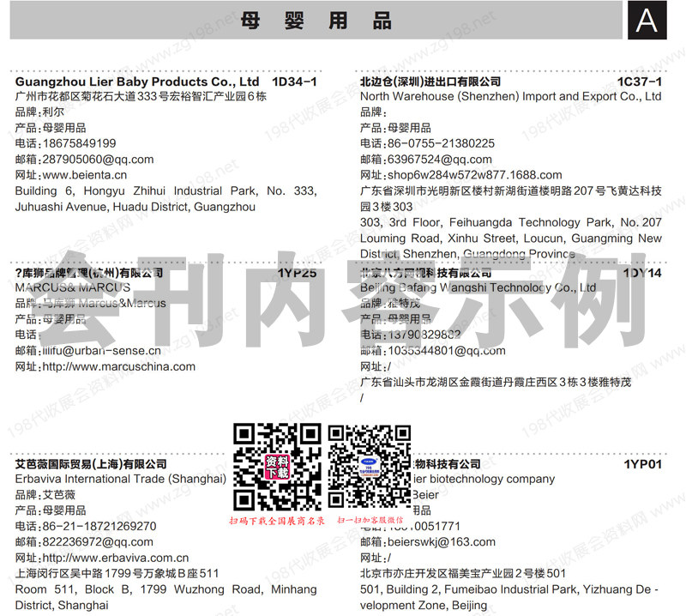Click brand line 品牌:艾芭薇

[45, 495]
